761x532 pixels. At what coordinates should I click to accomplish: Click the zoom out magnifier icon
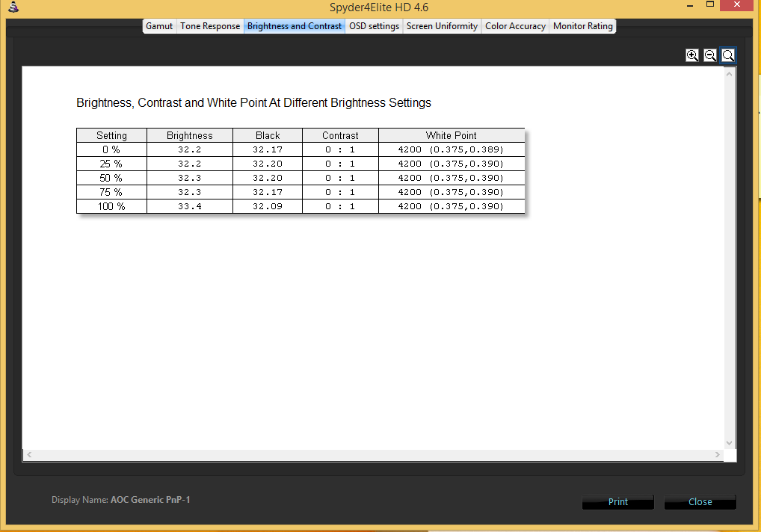710,55
